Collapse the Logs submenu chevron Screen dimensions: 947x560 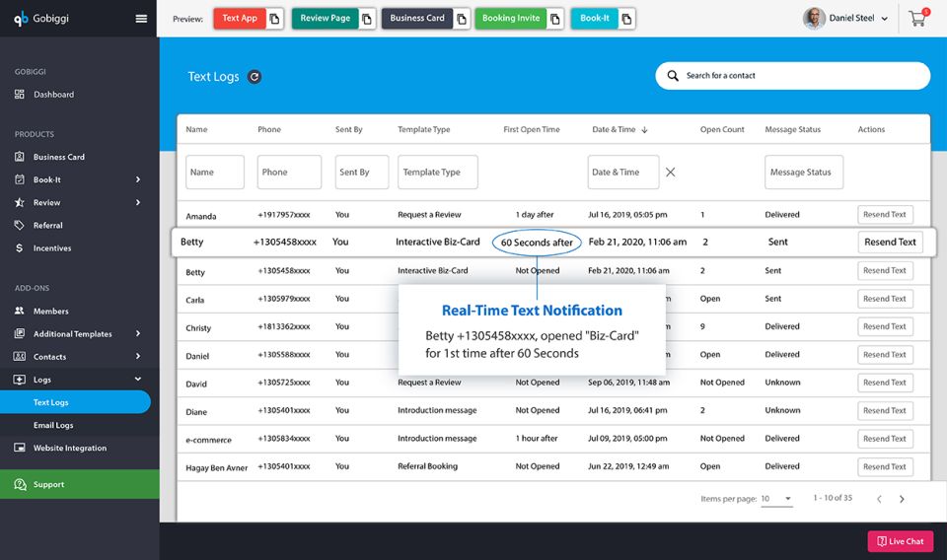[x=138, y=379]
